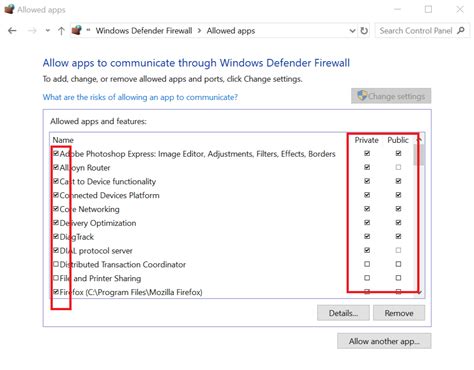Select Firefox (C:\Program Files\Mozilla Firefox) row
Image resolution: width=474 pixels, height=370 pixels.
131,292
